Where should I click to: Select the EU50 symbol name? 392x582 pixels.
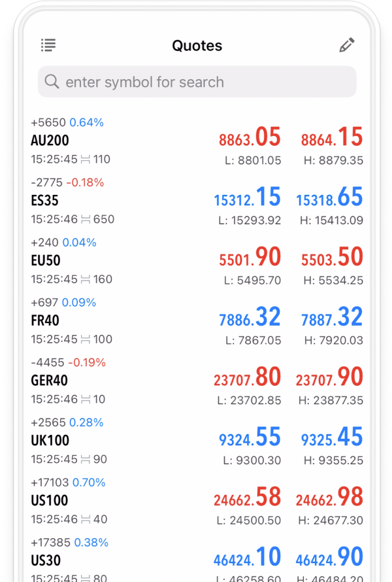[45, 260]
